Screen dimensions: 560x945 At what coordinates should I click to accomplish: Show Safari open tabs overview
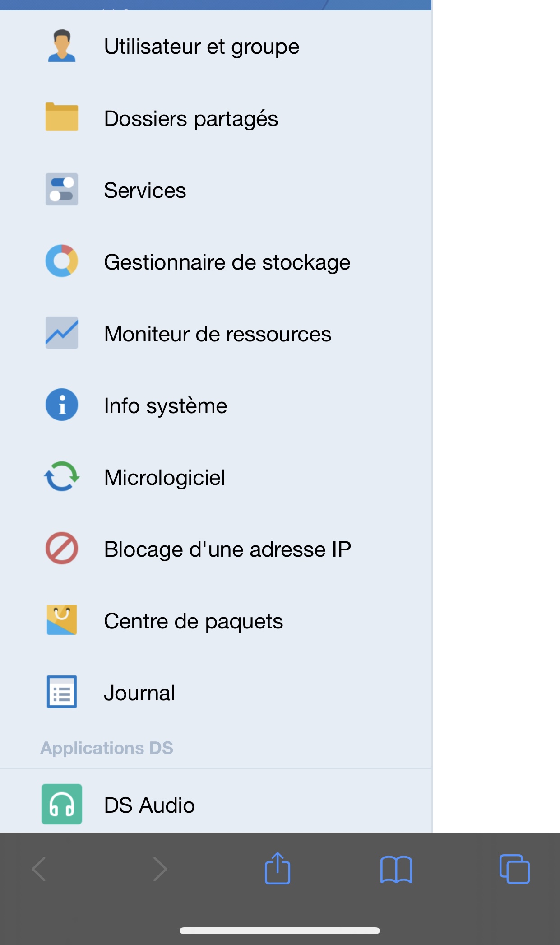pyautogui.click(x=514, y=869)
